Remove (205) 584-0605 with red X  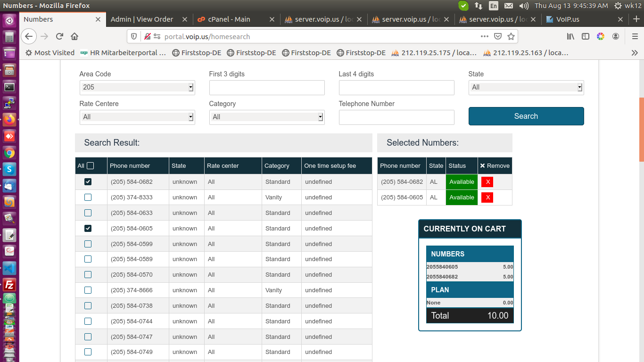[487, 197]
